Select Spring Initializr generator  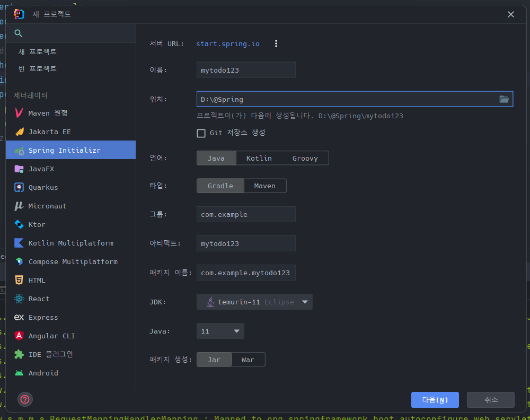70,150
